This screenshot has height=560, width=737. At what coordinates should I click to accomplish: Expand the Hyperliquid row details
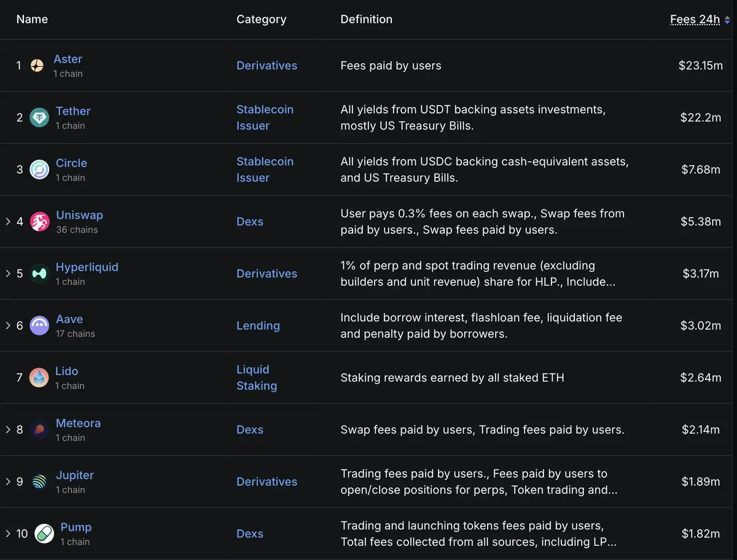tap(8, 274)
